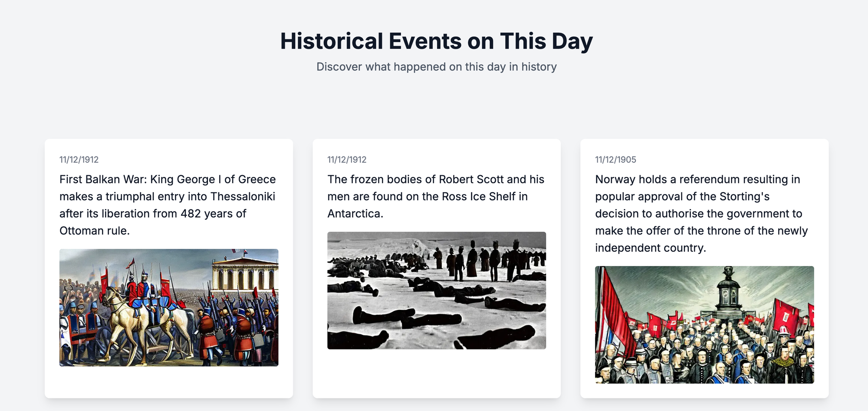Select the 11/12/1905 date label
The width and height of the screenshot is (868, 411).
tap(615, 160)
